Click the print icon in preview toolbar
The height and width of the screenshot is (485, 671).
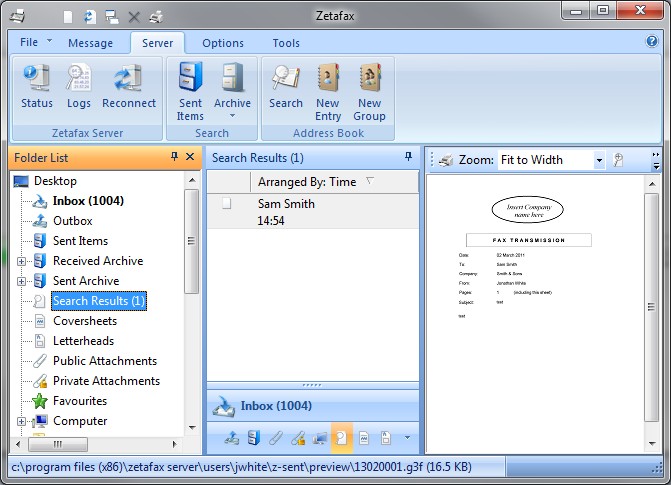[445, 160]
